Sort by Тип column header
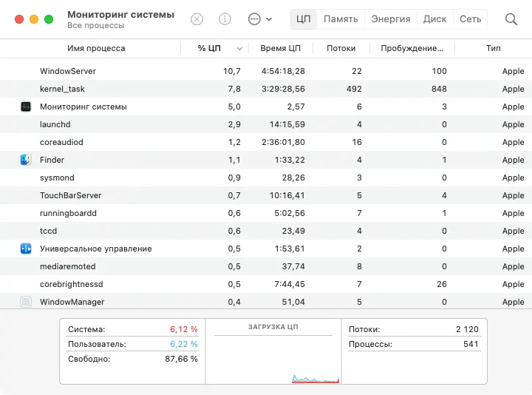532x395 pixels. (x=494, y=48)
